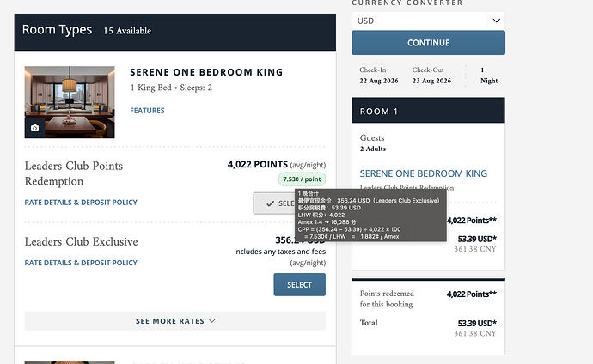Click the Check-Out date 23 Aug 2026
The height and width of the screenshot is (364, 593).
(431, 81)
